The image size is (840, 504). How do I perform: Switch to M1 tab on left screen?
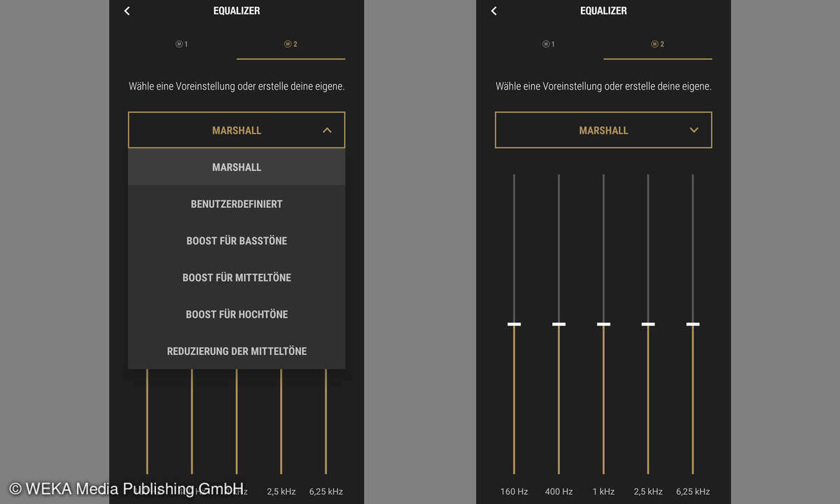182,44
